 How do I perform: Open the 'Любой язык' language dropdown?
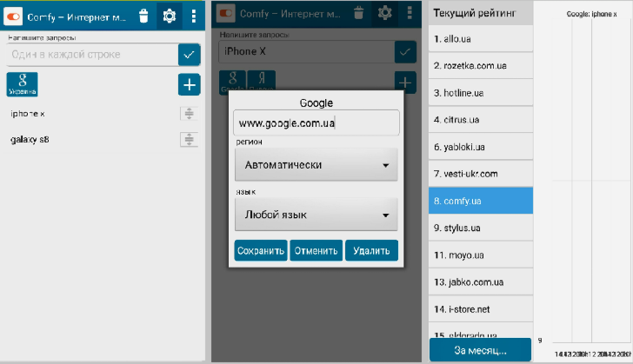click(316, 215)
